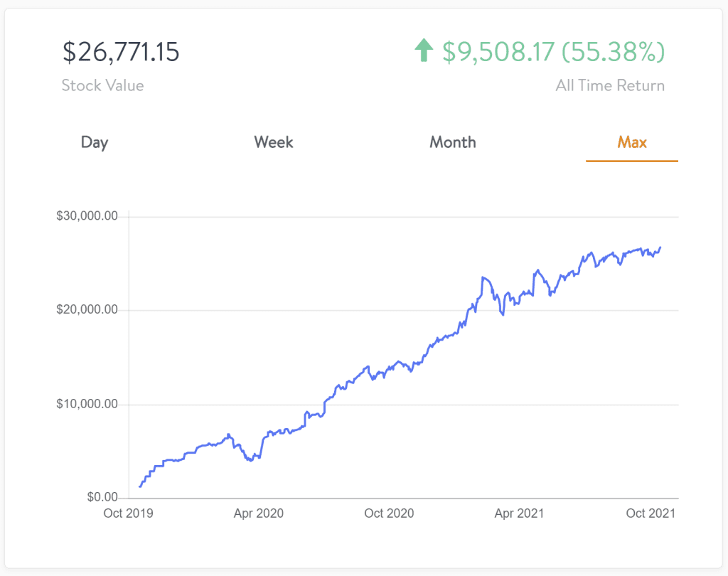Image resolution: width=728 pixels, height=576 pixels.
Task: Click the Stock Value label
Action: click(102, 86)
